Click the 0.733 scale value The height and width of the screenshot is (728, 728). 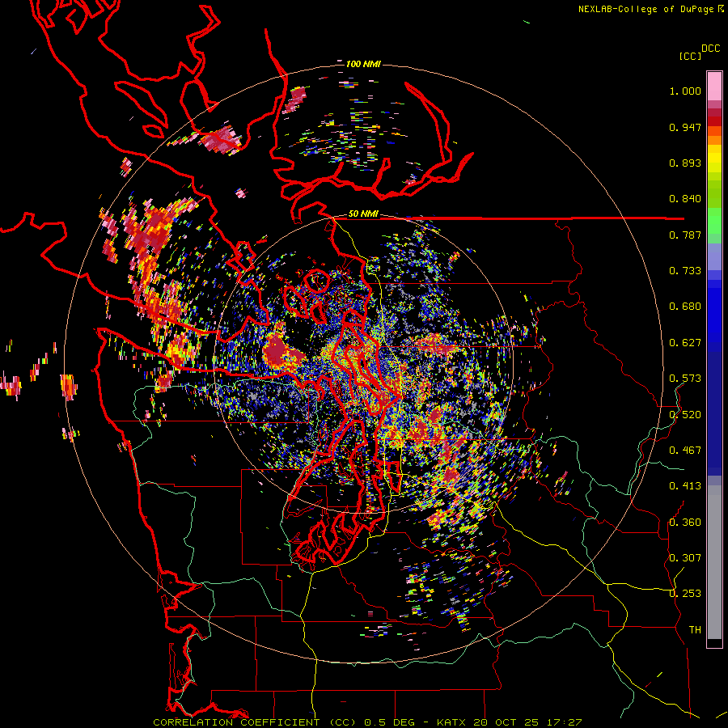click(x=685, y=271)
